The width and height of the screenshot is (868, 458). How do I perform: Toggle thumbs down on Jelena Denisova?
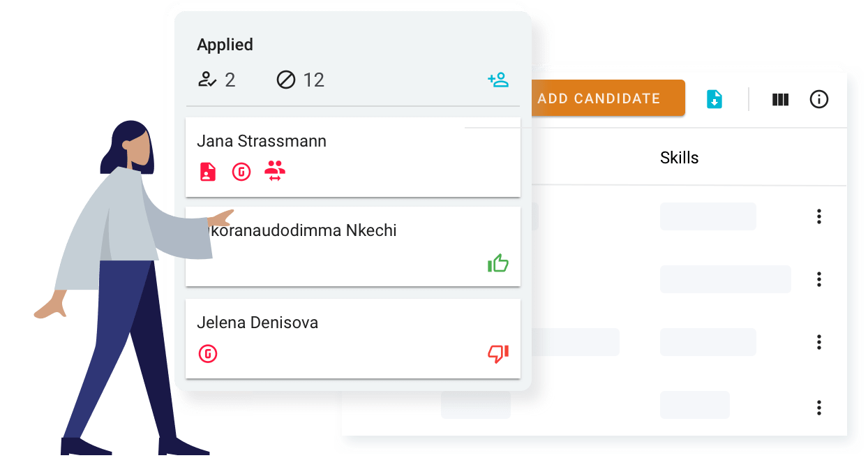point(497,355)
